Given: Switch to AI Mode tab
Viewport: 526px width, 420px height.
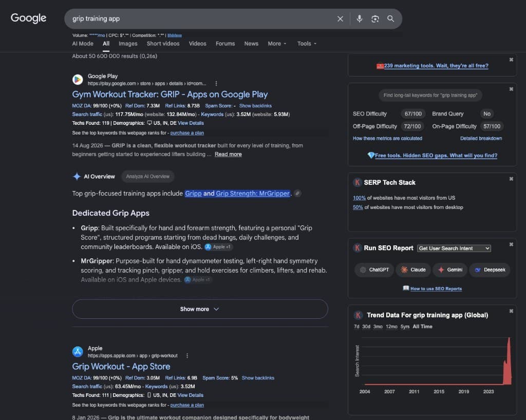Looking at the screenshot, I should pyautogui.click(x=83, y=44).
